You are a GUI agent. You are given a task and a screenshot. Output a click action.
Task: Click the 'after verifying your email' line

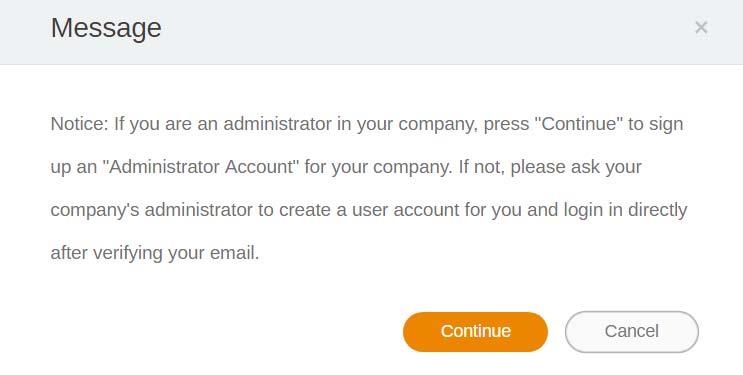(x=155, y=253)
